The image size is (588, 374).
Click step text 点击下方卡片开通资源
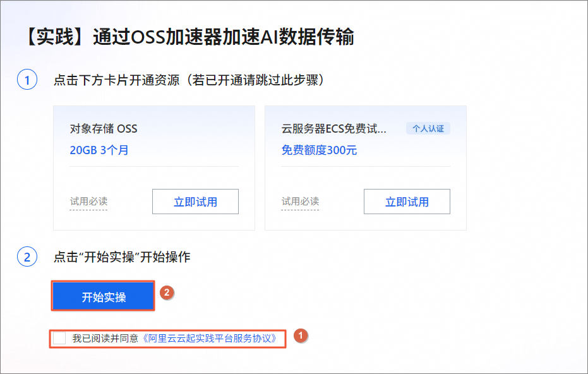coord(189,81)
